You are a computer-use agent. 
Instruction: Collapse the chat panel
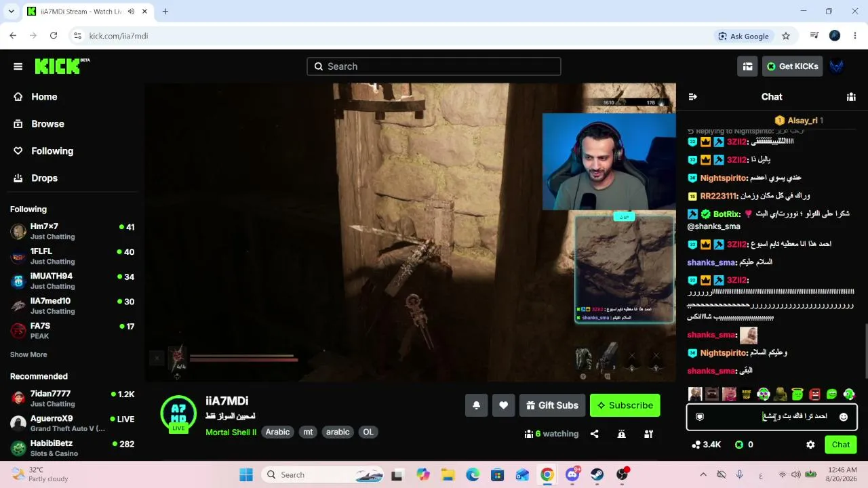(692, 97)
